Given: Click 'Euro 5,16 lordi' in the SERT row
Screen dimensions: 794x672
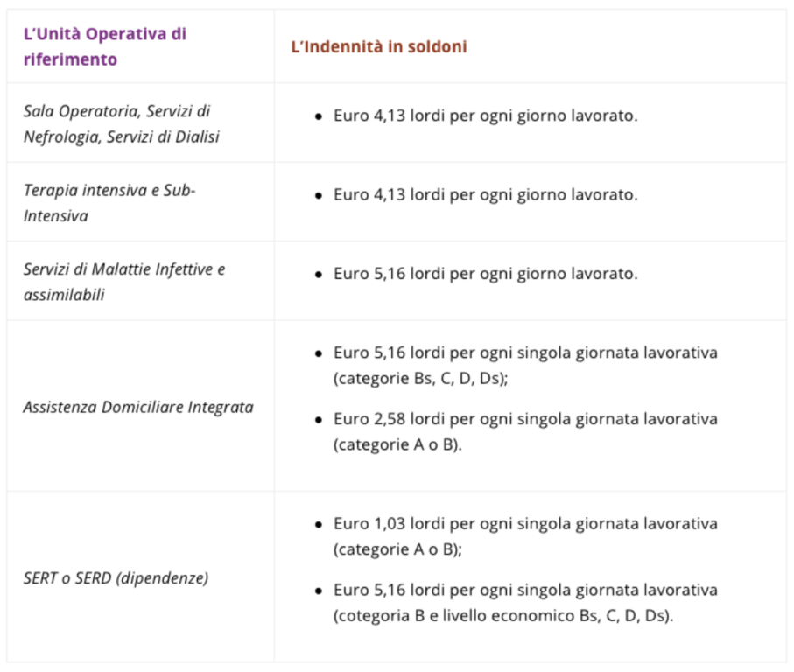Looking at the screenshot, I should pyautogui.click(x=389, y=590).
